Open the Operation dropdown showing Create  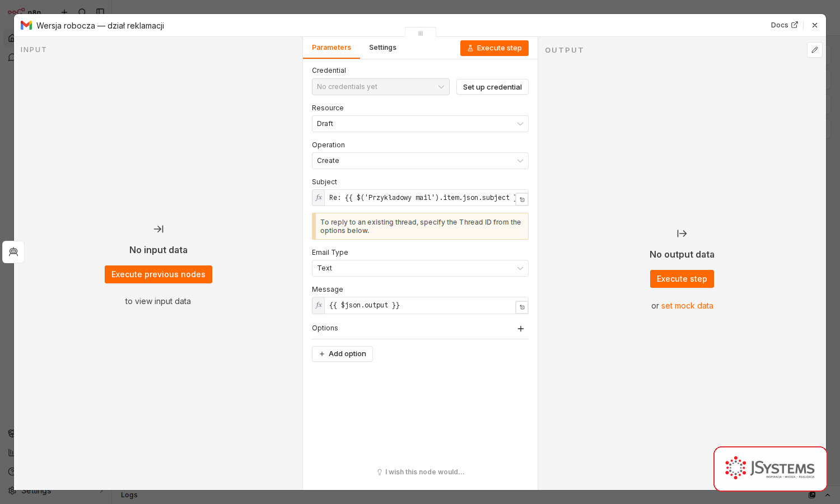[420, 161]
